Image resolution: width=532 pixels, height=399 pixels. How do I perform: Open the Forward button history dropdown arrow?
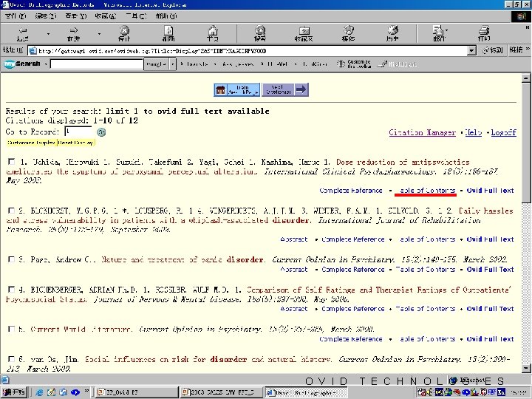99,33
